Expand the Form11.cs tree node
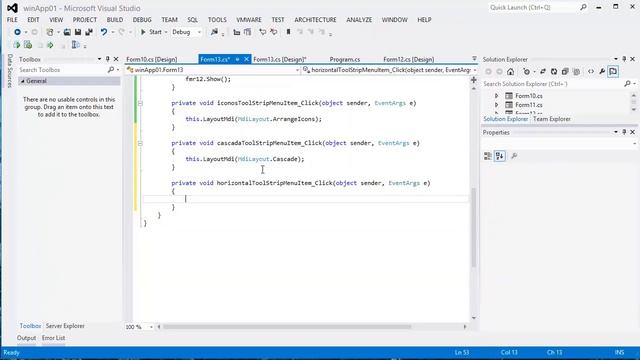The height and width of the screenshot is (360, 640). [496, 105]
